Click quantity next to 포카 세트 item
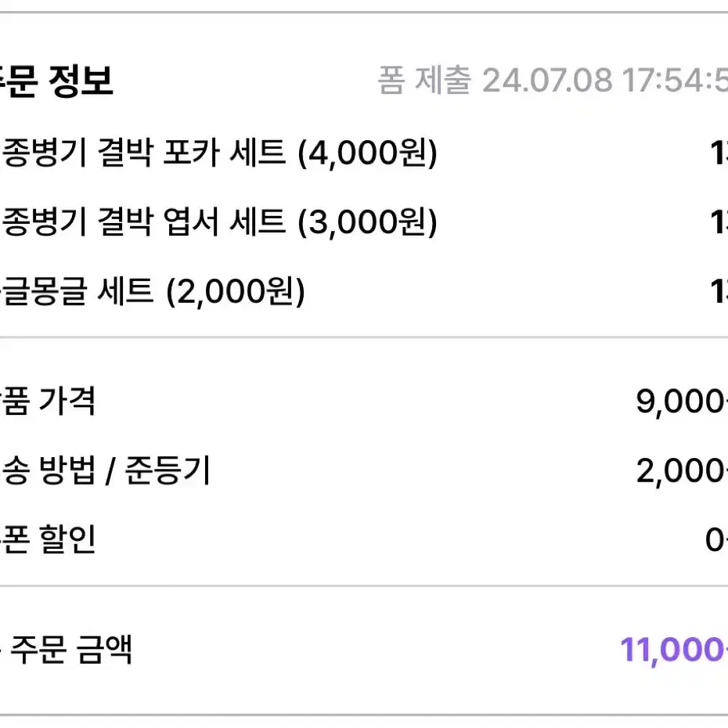This screenshot has height=728, width=728. 719,153
